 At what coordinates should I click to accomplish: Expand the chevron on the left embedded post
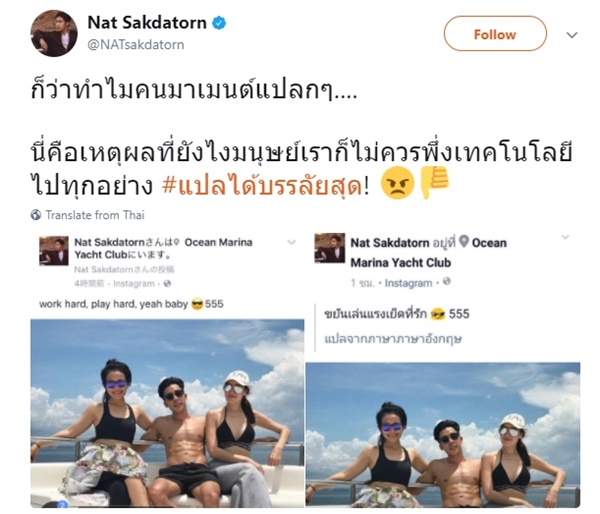292,242
